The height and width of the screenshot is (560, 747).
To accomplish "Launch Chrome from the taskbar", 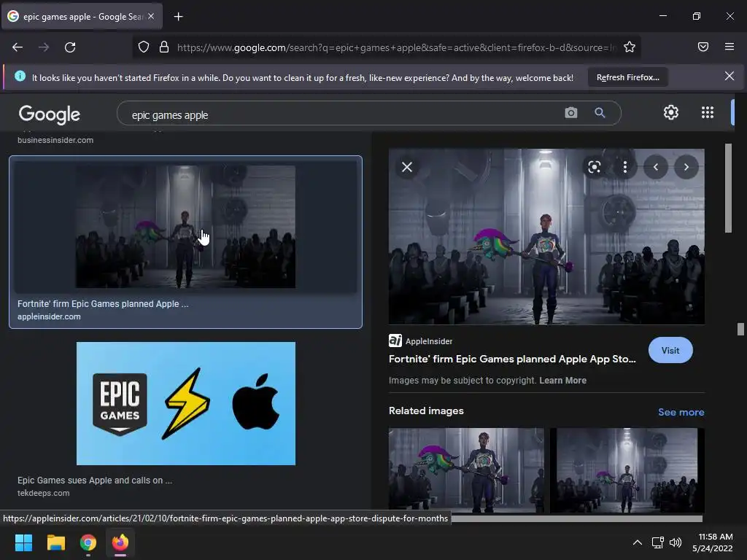I will point(88,542).
